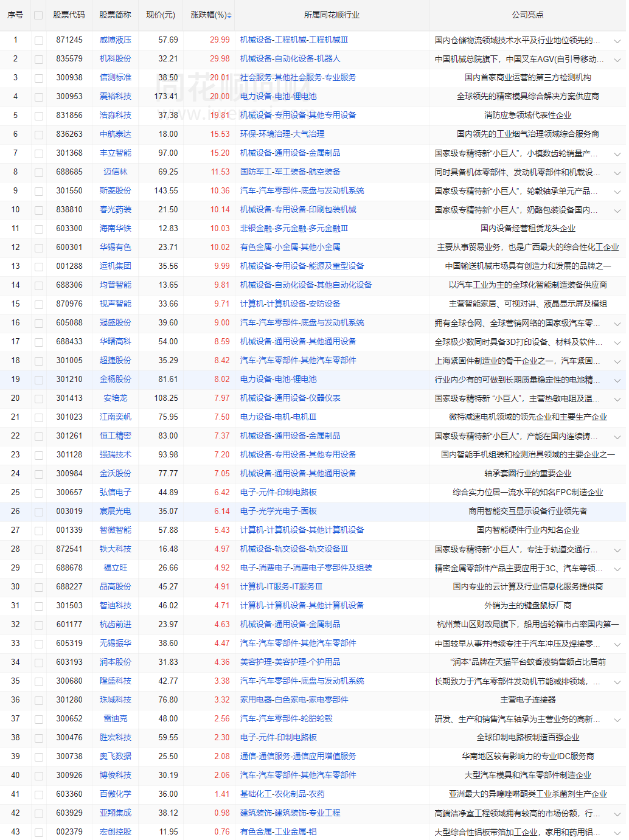
Task: Expand 铁大科技 company highlight
Action: pyautogui.click(x=617, y=550)
